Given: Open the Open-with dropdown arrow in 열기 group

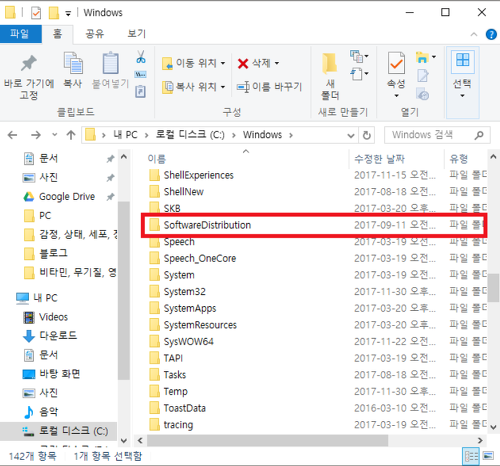Looking at the screenshot, I should click(434, 57).
